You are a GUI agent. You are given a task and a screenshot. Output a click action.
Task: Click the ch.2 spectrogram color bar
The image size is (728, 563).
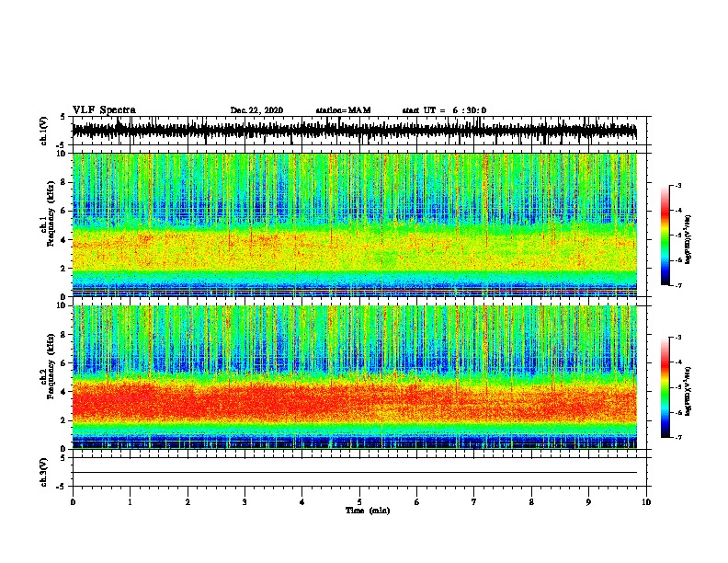pos(665,387)
